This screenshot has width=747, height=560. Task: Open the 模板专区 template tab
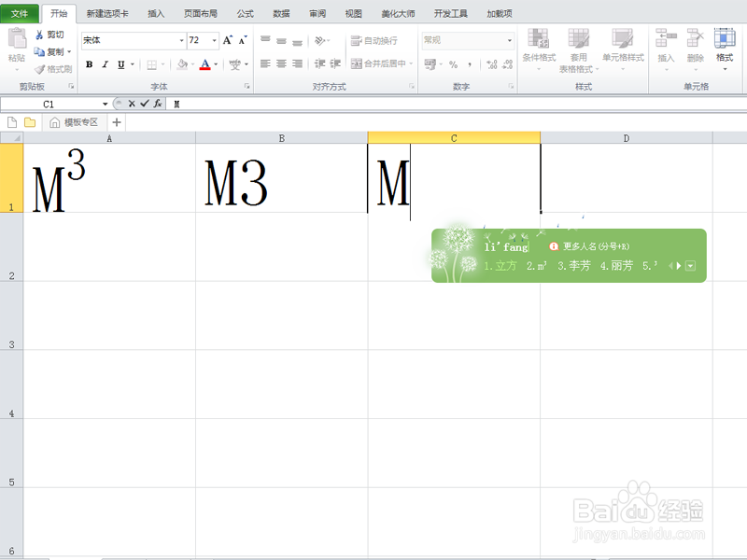coord(75,122)
